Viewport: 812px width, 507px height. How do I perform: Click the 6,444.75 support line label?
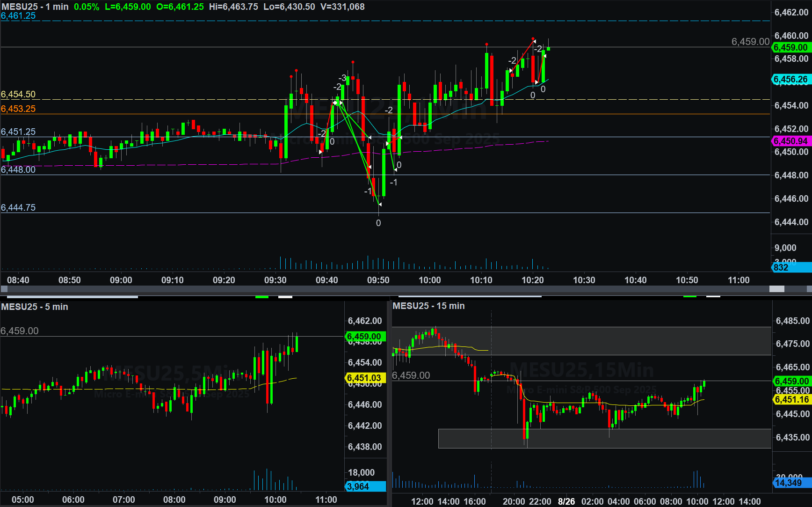pyautogui.click(x=18, y=207)
